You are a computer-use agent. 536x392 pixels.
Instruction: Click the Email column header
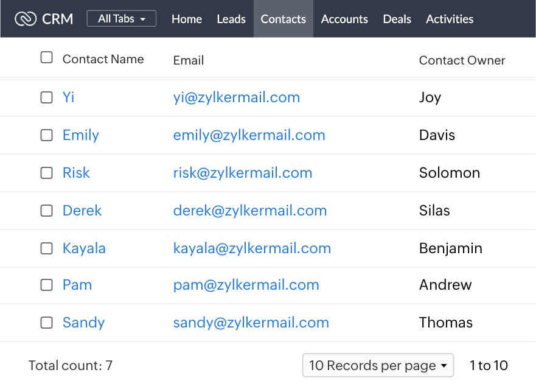click(x=187, y=60)
